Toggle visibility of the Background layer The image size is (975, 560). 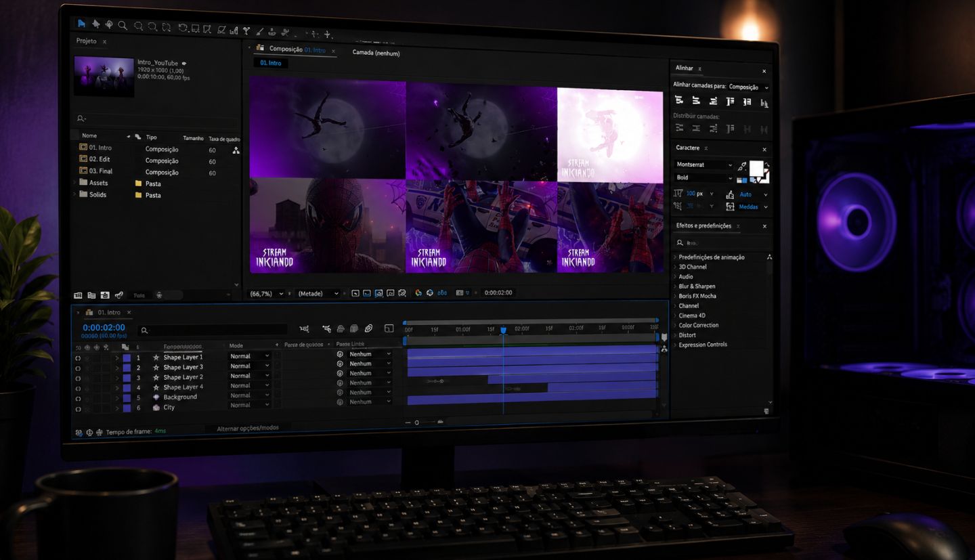coord(78,399)
